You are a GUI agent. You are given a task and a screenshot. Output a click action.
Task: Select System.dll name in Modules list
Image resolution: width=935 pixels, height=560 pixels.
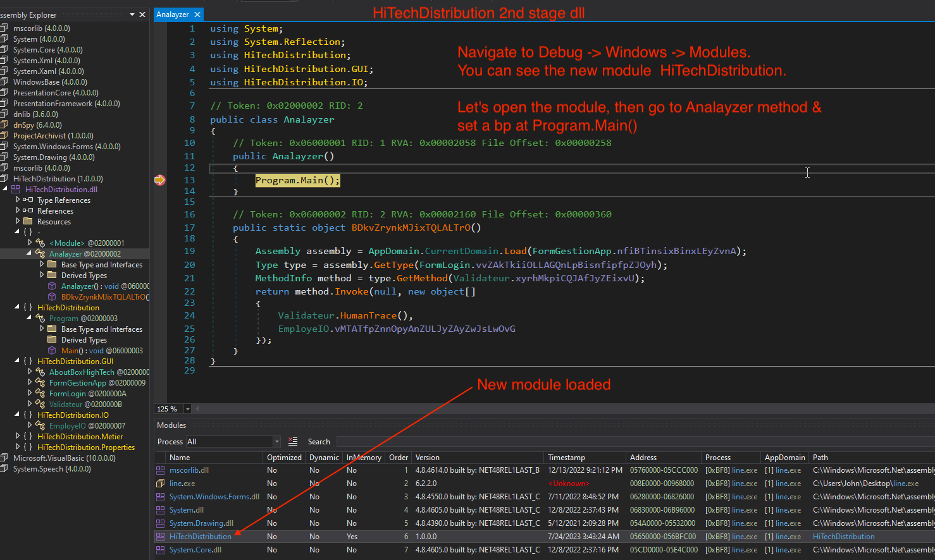pyautogui.click(x=187, y=510)
